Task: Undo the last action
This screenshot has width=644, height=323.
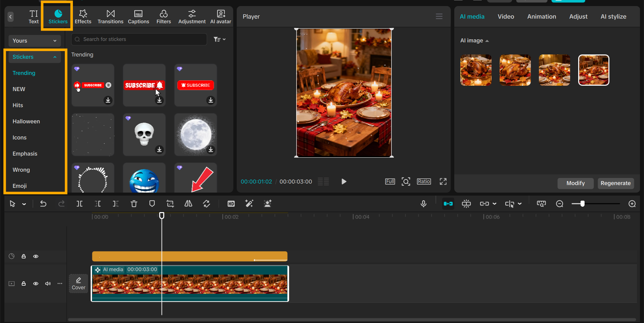Action: tap(43, 203)
